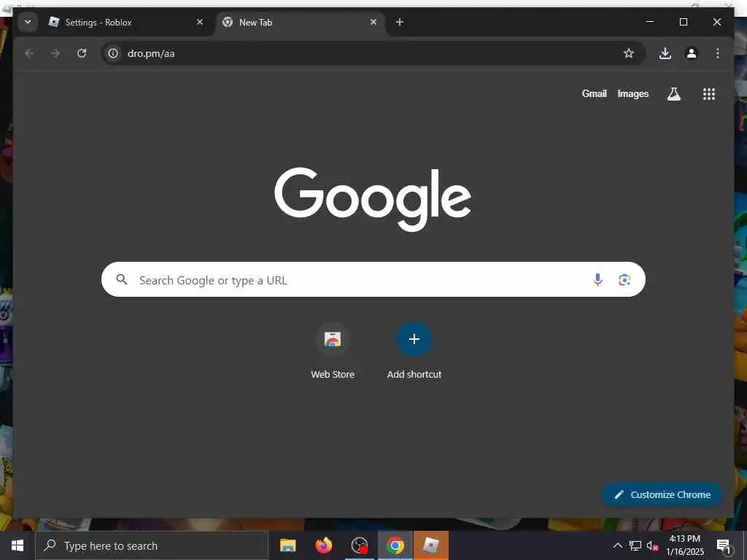Open File Explorer from taskbar
Image resolution: width=747 pixels, height=560 pixels.
tap(287, 545)
